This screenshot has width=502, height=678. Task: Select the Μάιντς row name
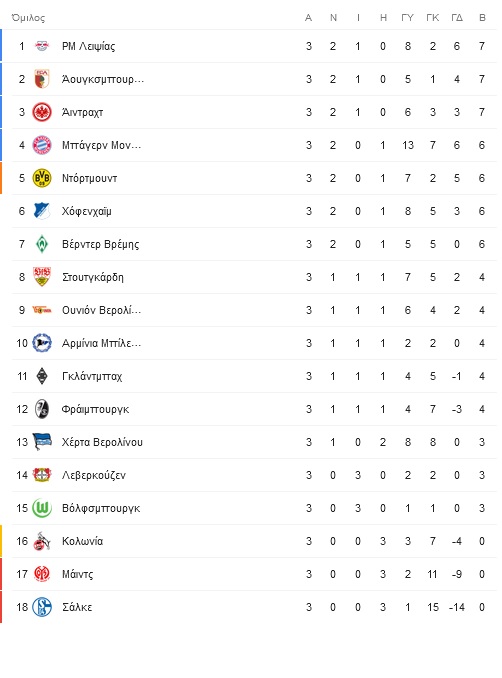coord(77,574)
